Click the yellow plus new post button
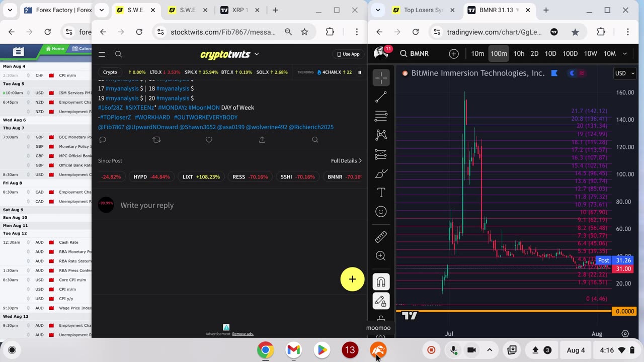The width and height of the screenshot is (644, 362). [352, 279]
